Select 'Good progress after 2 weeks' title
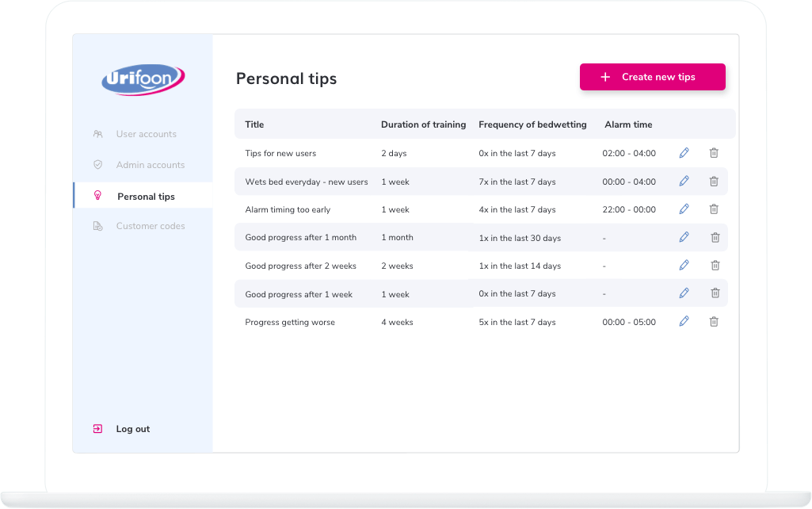This screenshot has height=509, width=812. tap(300, 266)
